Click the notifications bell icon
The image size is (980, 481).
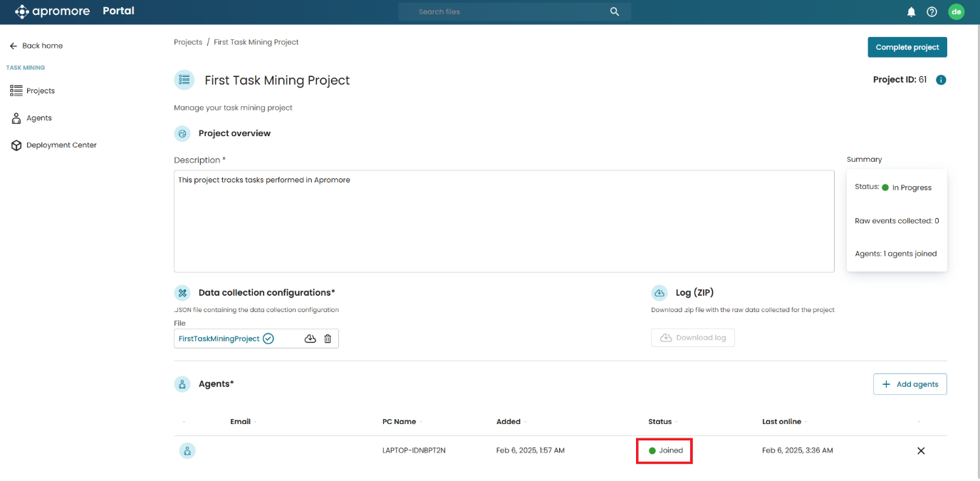(x=911, y=12)
